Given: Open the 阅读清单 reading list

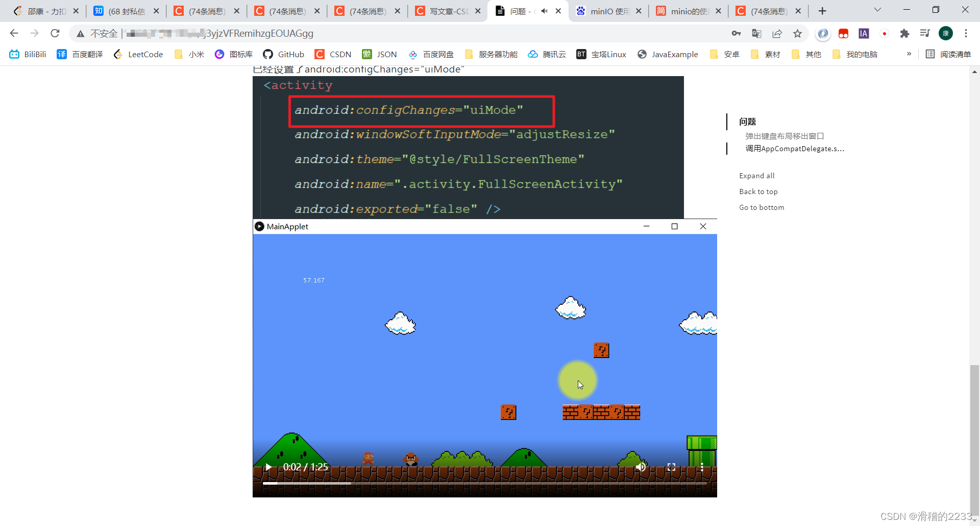Looking at the screenshot, I should 948,54.
